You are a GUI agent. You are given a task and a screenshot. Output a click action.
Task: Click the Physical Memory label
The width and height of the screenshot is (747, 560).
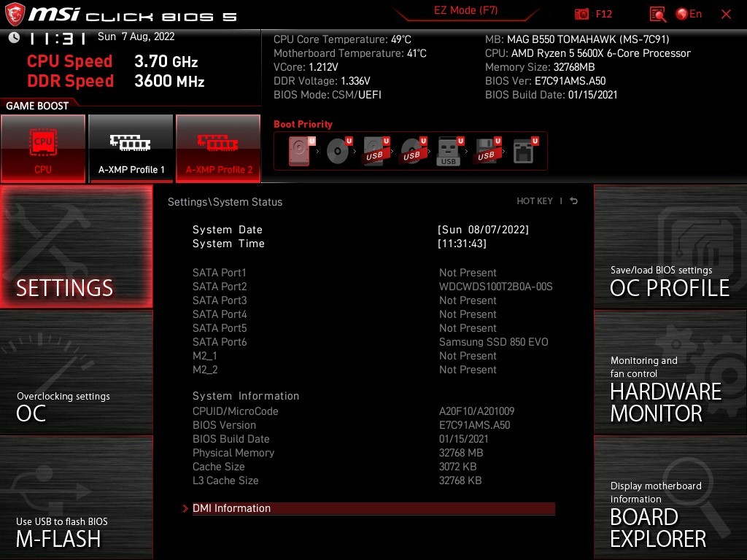[x=233, y=453]
